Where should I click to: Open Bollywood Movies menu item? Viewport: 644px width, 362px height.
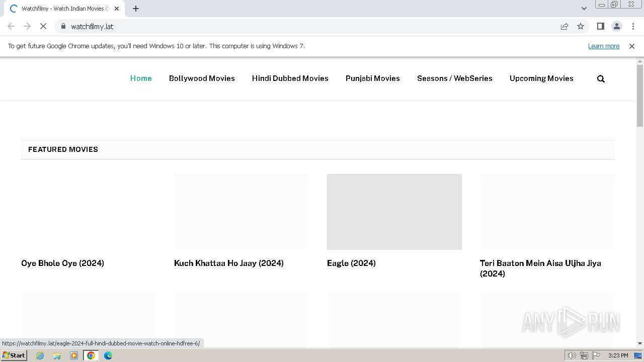[202, 78]
